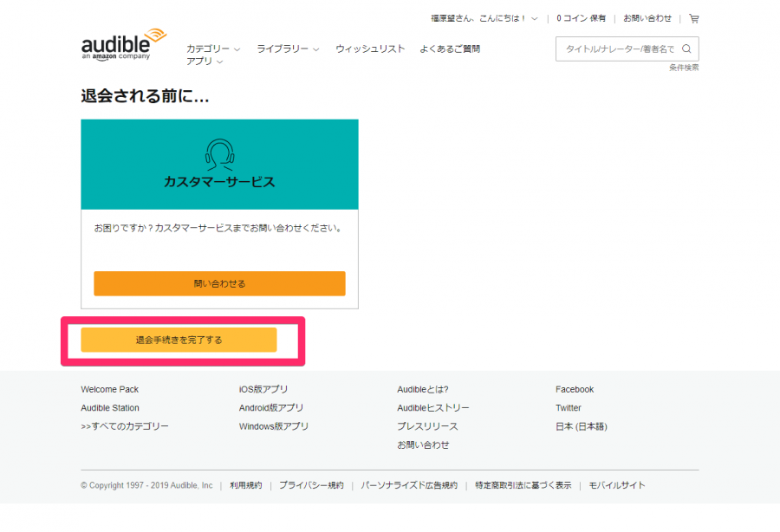
Task: Click the search magnifier icon
Action: 686,49
